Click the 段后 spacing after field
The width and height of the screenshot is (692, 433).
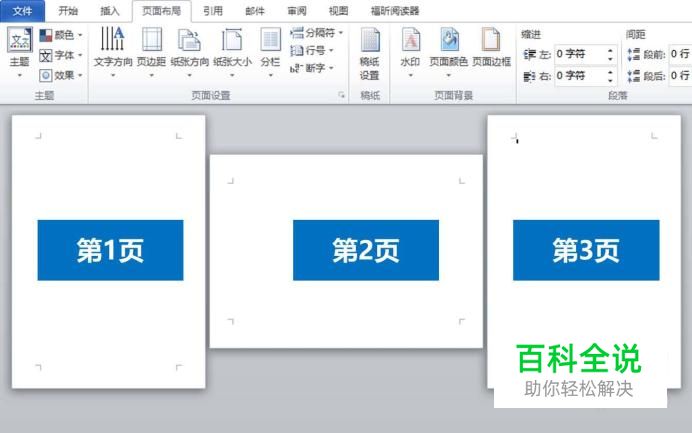pos(680,75)
